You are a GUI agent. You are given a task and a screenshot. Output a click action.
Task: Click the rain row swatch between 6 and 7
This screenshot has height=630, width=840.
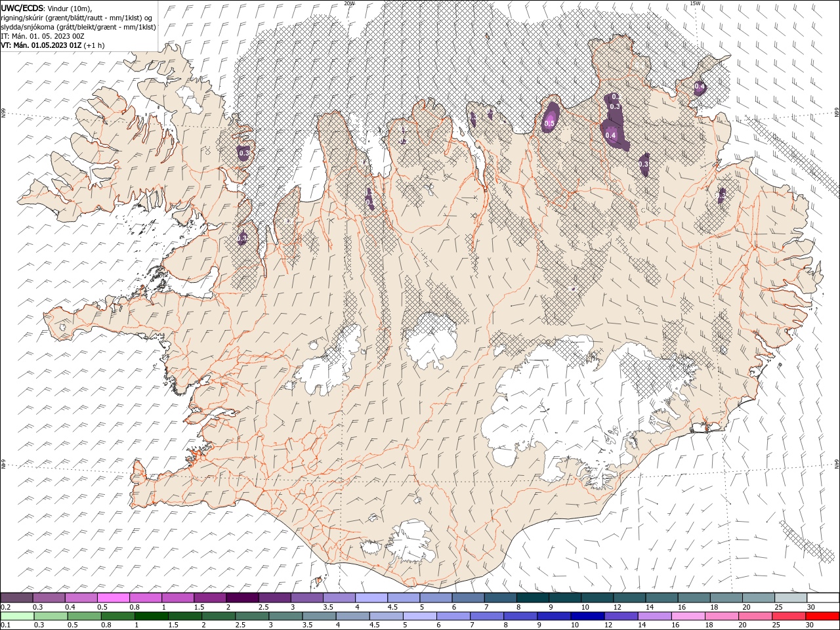[453, 616]
